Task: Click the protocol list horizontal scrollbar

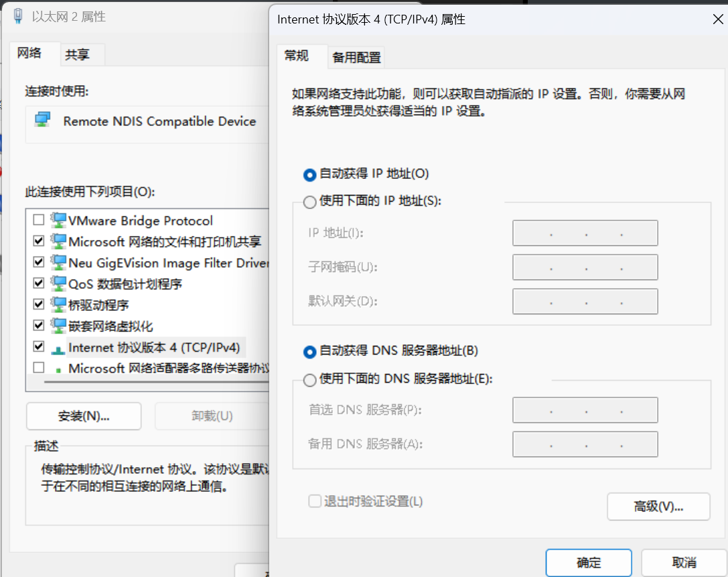Action: tap(157, 383)
